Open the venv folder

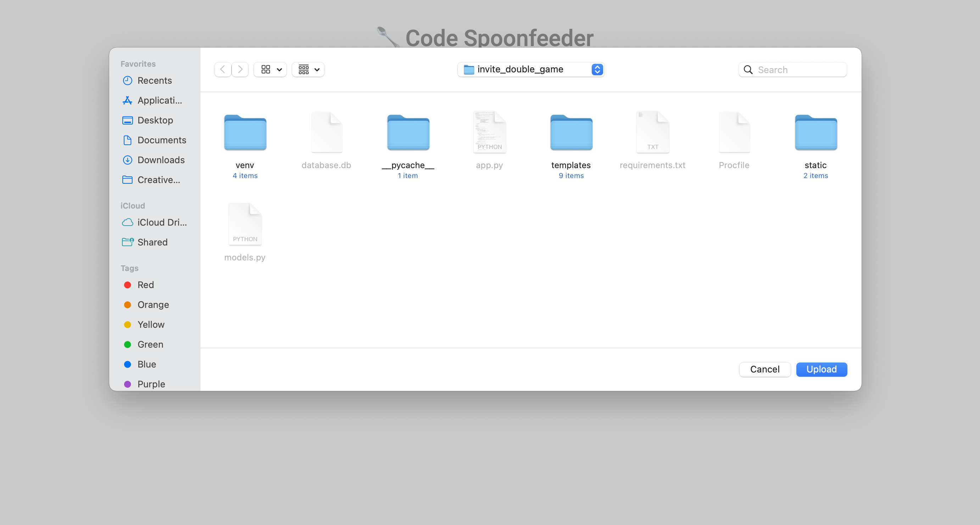245,133
